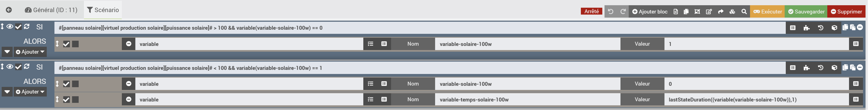Click the history clock icon in second SI row
The height and width of the screenshot is (110, 868).
820,68
